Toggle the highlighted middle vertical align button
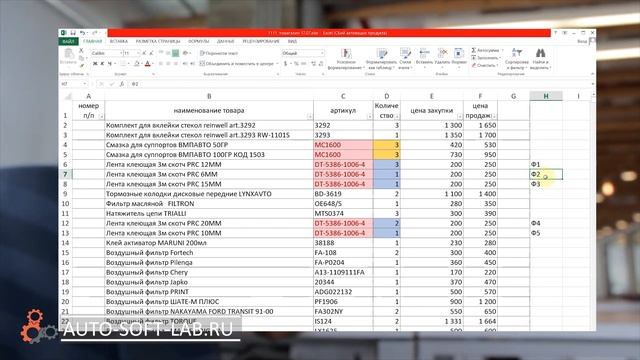The height and width of the screenshot is (360, 640). [176, 53]
